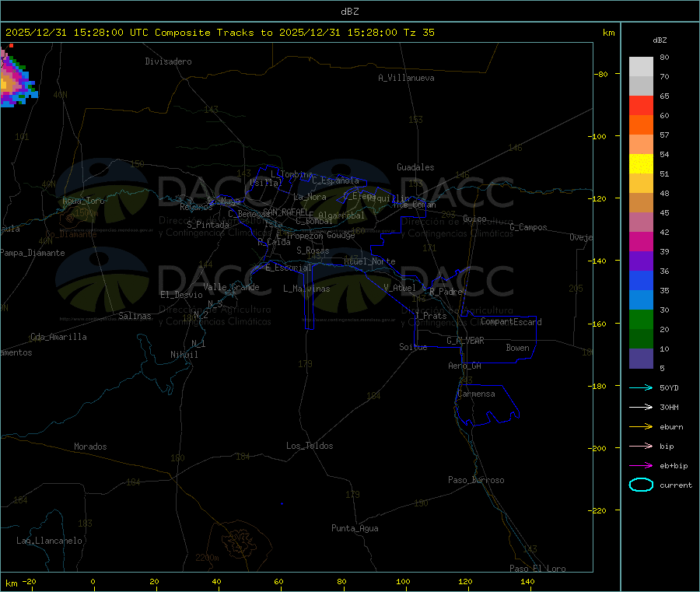Click the 'Lag.Llancanelo' map label

[x=49, y=541]
